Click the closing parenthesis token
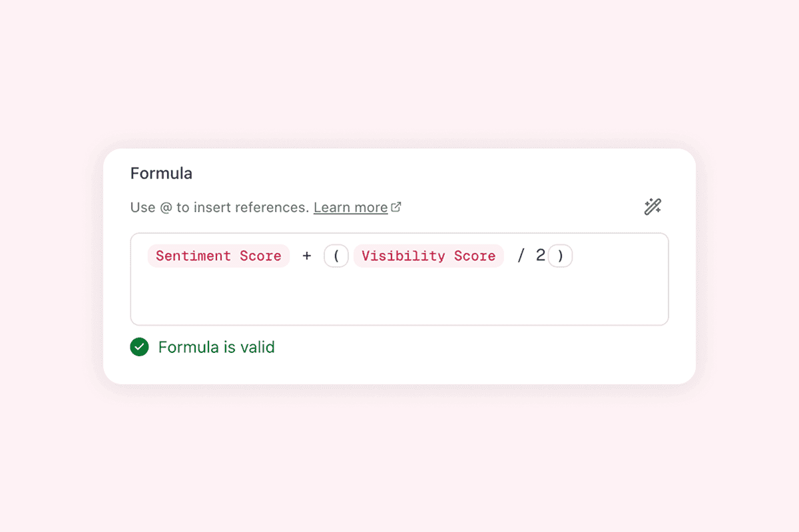 pos(560,256)
